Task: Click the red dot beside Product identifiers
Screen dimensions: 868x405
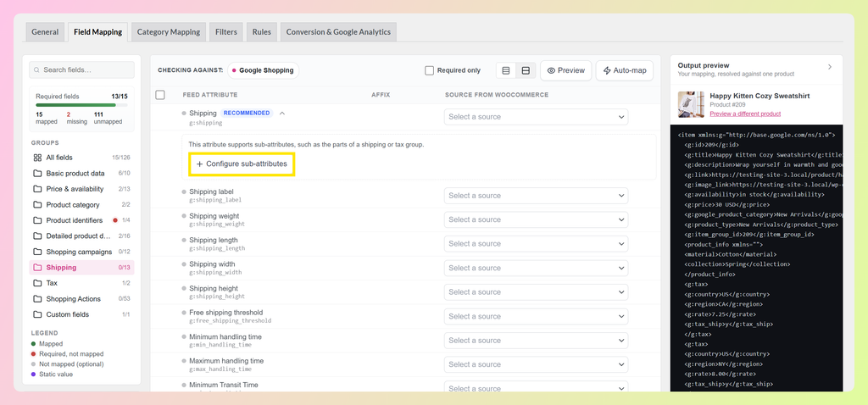Action: point(115,220)
